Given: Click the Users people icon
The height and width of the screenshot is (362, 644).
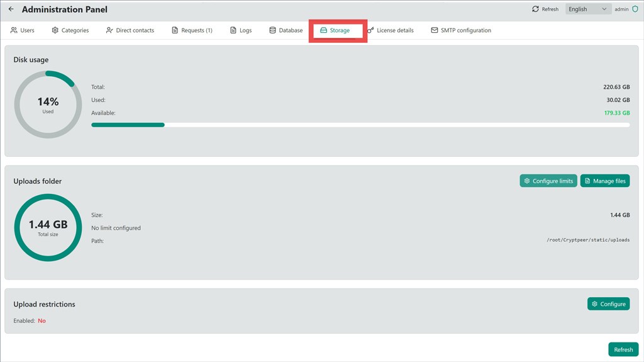Looking at the screenshot, I should click(14, 30).
